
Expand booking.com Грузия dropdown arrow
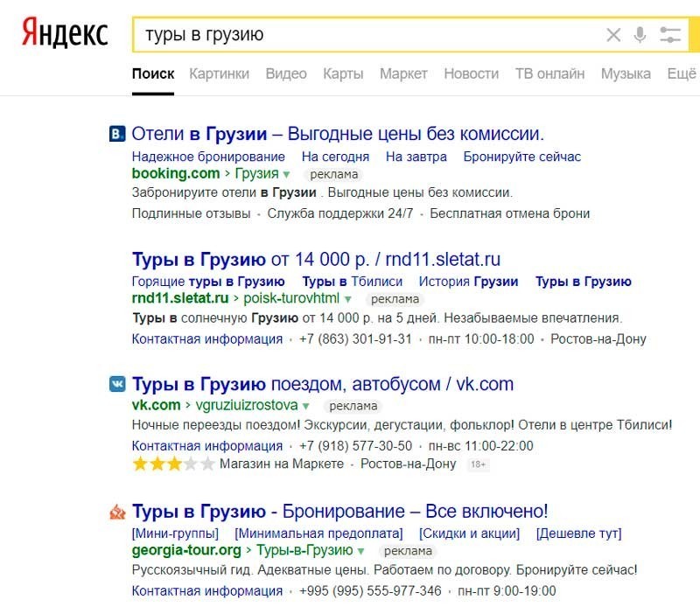(287, 174)
